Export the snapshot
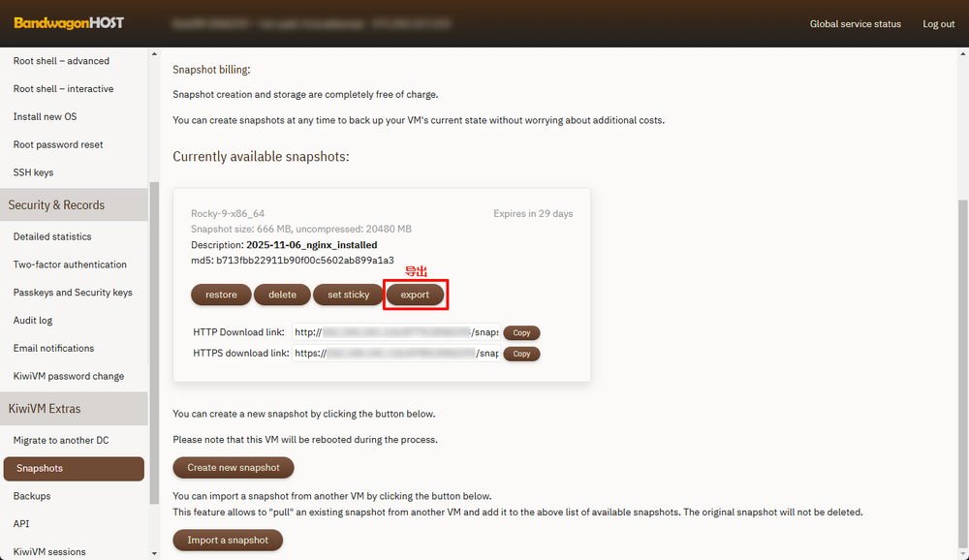 tap(415, 295)
